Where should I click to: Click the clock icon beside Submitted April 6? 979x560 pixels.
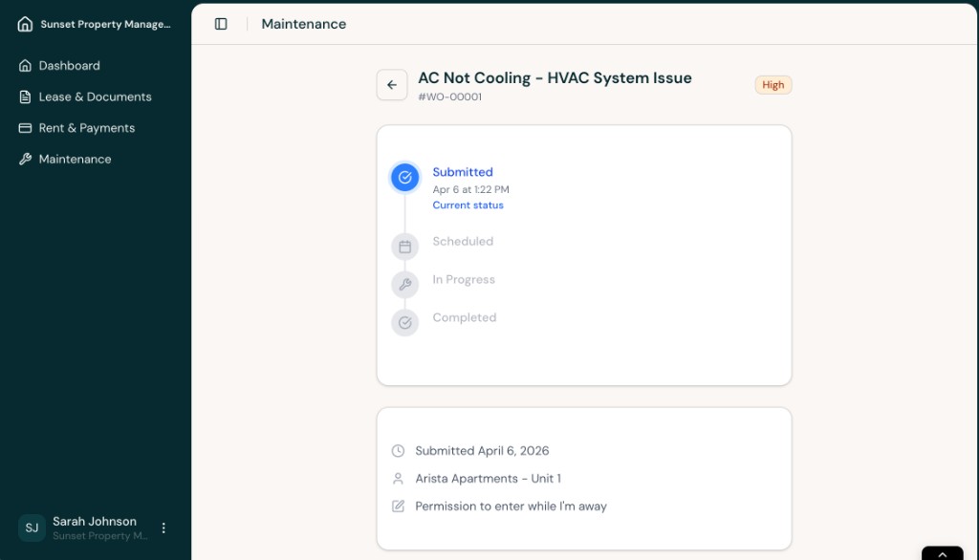point(399,450)
